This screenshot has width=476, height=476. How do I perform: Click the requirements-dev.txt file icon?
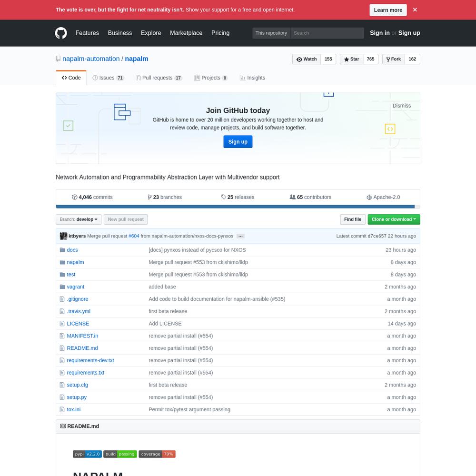62,360
